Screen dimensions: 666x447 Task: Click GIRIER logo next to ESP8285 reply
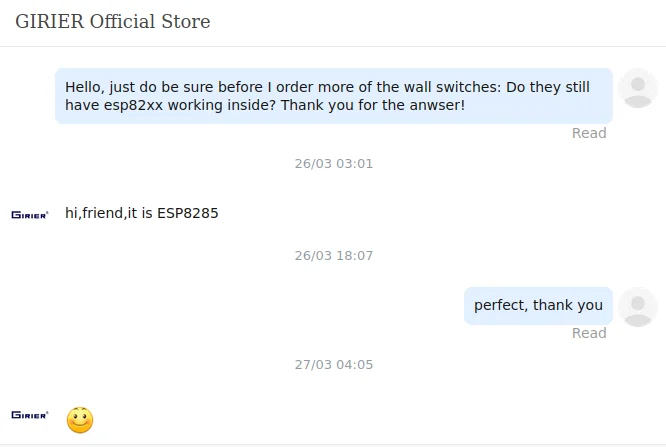(x=30, y=214)
